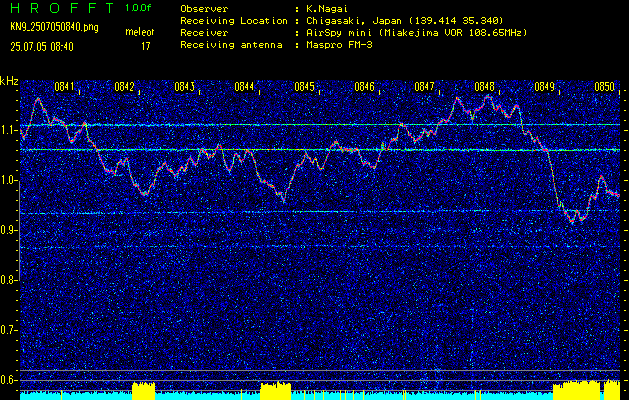Click the 0850 time marker
The image size is (629, 400).
(604, 87)
